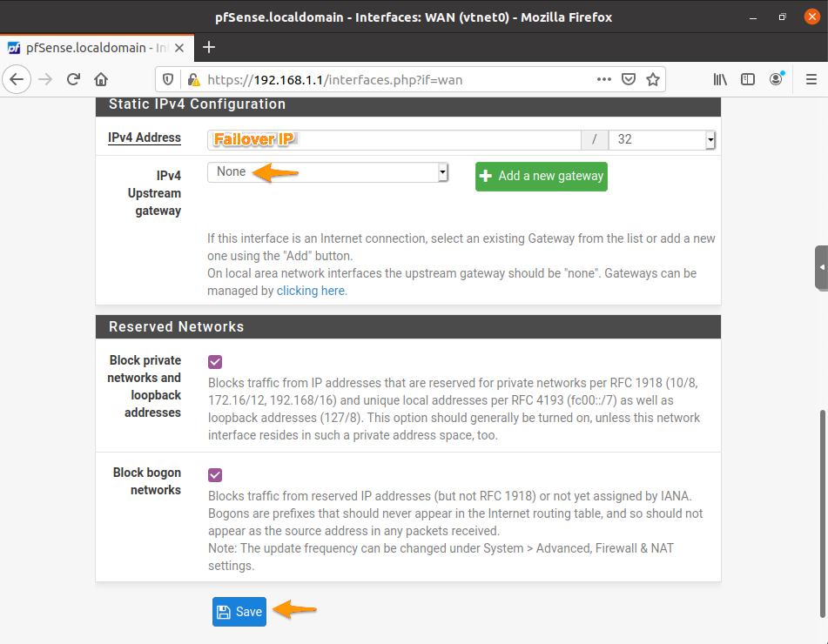The height and width of the screenshot is (644, 828).
Task: Open the Firefox account icon
Action: (776, 78)
